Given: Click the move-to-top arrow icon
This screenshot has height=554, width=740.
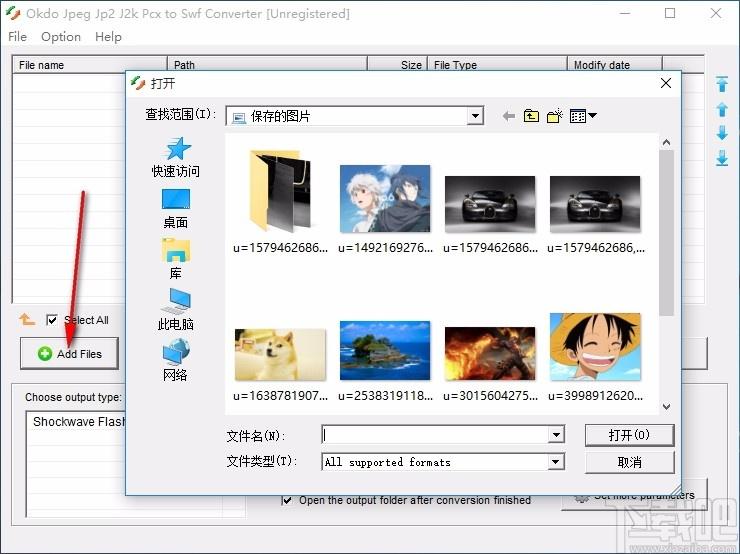Looking at the screenshot, I should click(722, 84).
